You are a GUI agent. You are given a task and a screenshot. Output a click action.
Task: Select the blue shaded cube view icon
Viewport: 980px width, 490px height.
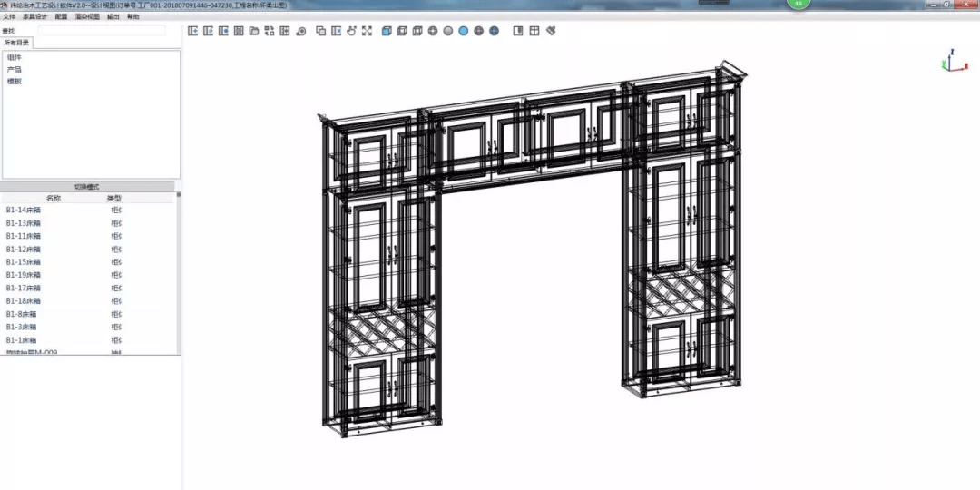(387, 31)
